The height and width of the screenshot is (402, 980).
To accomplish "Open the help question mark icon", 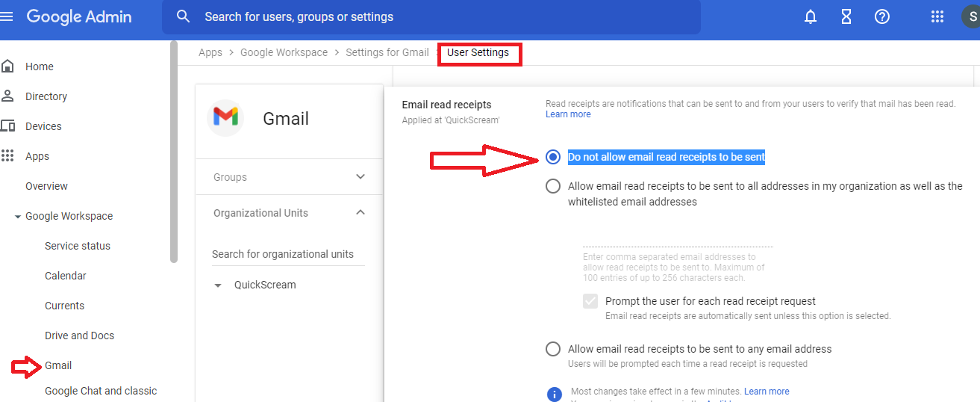I will coord(882,16).
